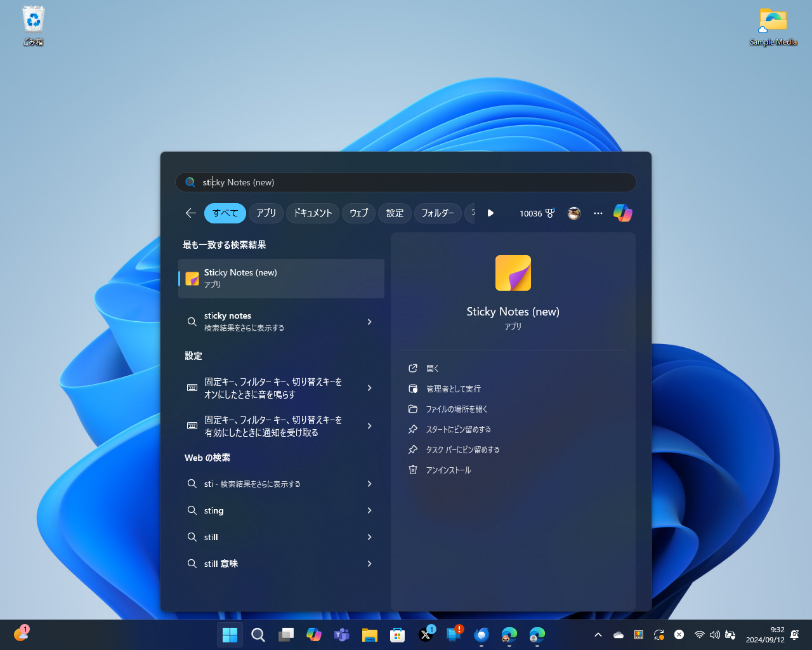This screenshot has width=812, height=650.
Task: Switch to the アプリ filter tab
Action: point(266,213)
